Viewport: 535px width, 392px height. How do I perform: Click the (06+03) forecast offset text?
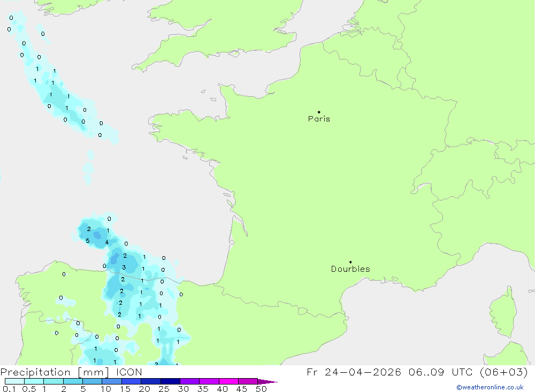click(x=503, y=372)
